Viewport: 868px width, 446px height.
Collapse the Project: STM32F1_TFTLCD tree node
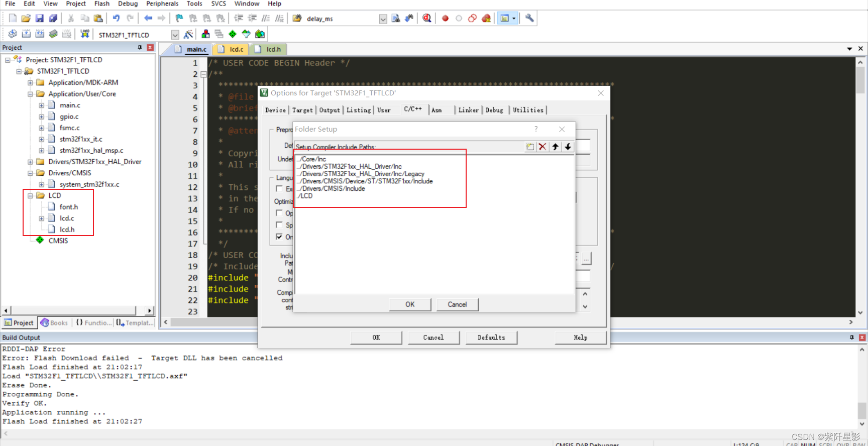click(x=8, y=60)
